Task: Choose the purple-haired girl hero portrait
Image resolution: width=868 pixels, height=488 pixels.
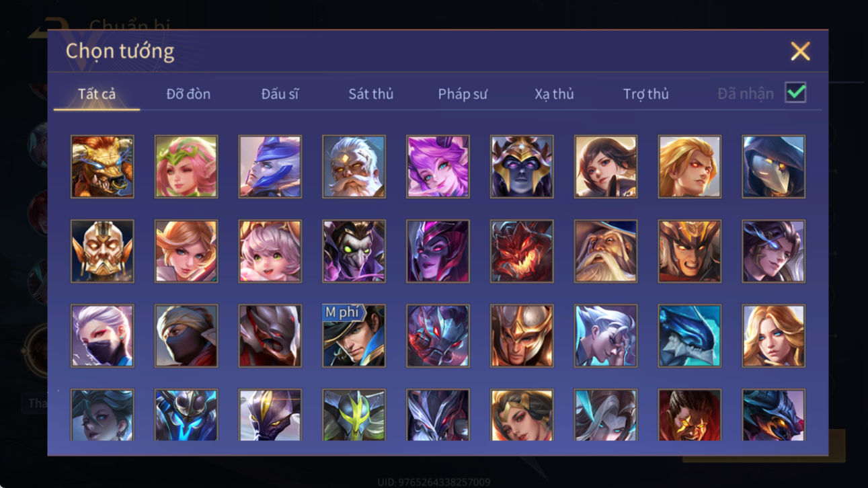Action: (x=438, y=167)
